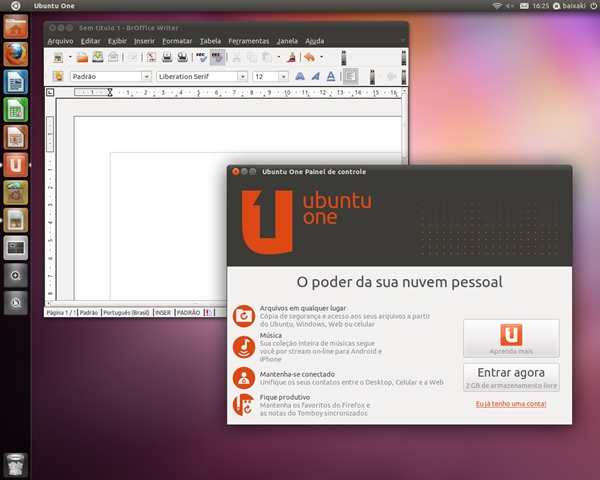600x480 pixels.
Task: Click the Save document toolbar icon
Action: click(x=98, y=57)
